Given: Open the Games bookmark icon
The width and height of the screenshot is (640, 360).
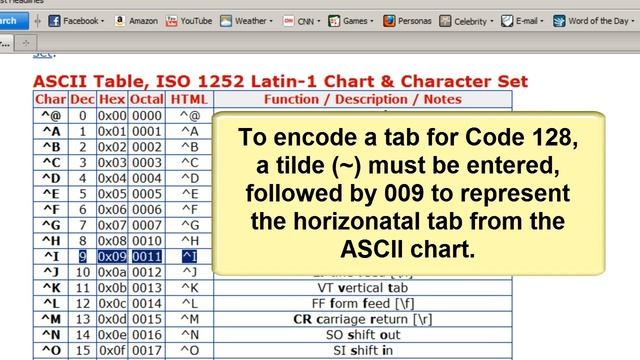Looking at the screenshot, I should click(334, 21).
